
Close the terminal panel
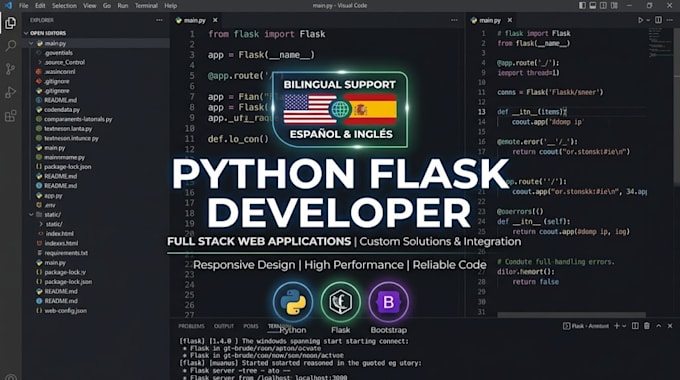click(670, 326)
